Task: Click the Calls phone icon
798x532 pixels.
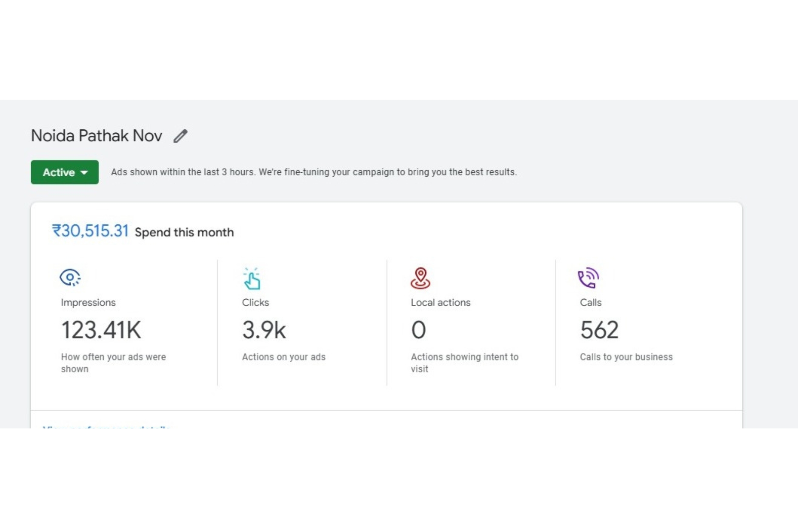Action: tap(588, 278)
